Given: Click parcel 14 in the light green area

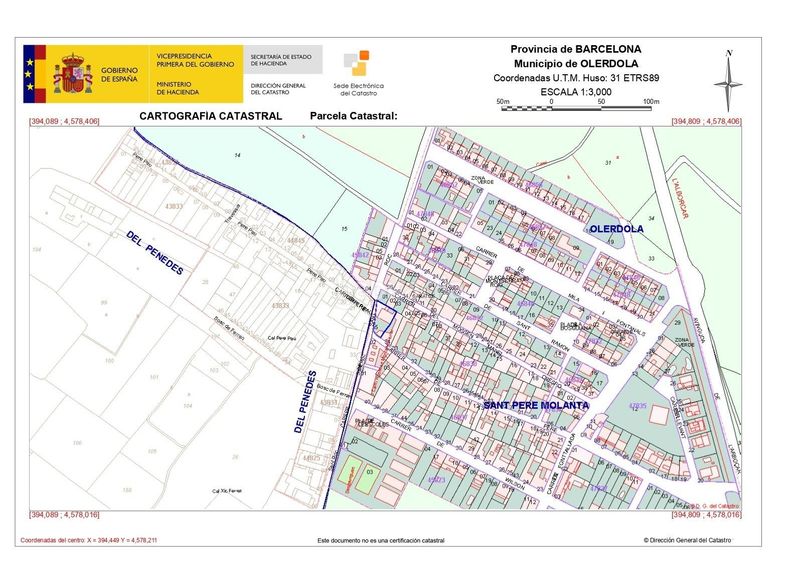Looking at the screenshot, I should (x=237, y=155).
